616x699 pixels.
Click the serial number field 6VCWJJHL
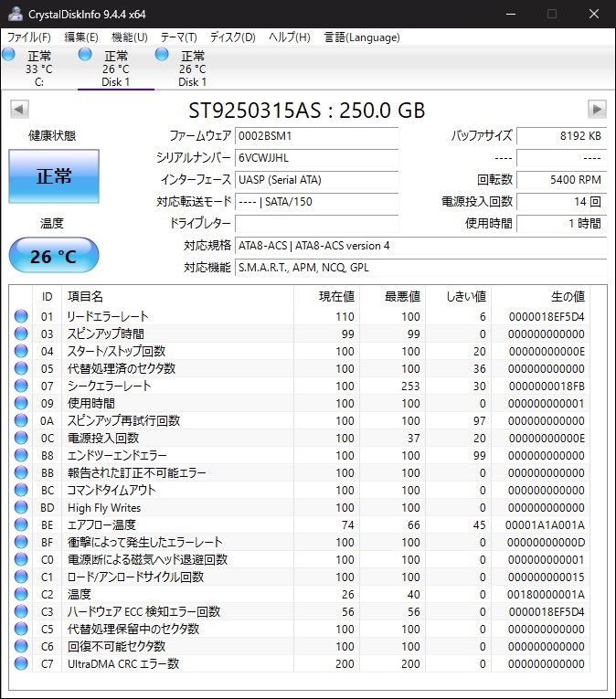click(316, 158)
